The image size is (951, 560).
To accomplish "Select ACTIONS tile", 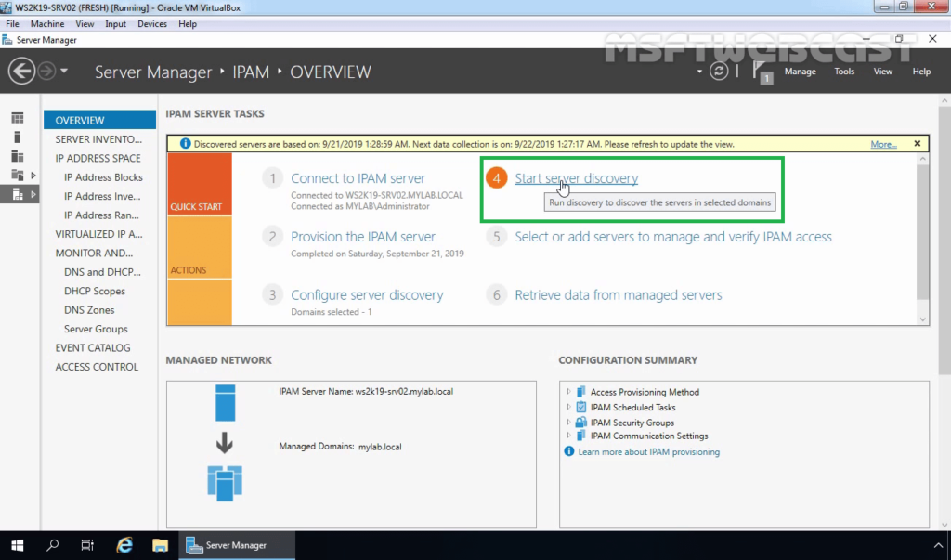I will pyautogui.click(x=200, y=248).
